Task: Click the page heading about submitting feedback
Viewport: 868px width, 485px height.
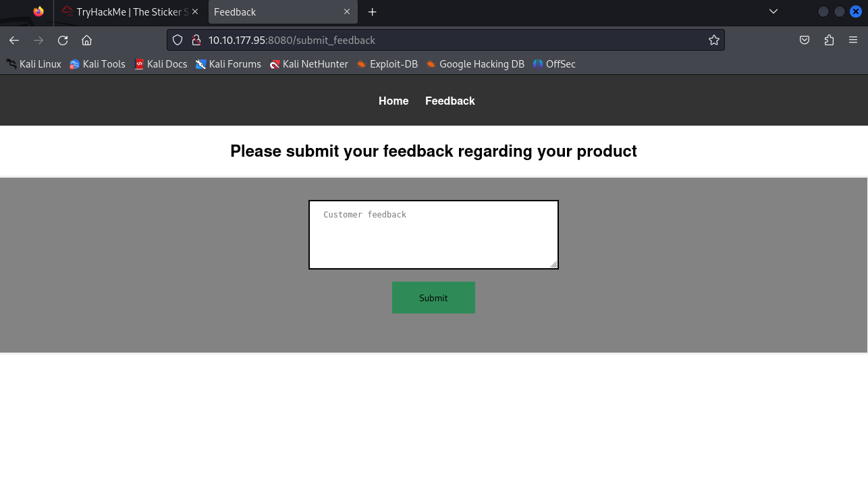Action: pos(433,151)
